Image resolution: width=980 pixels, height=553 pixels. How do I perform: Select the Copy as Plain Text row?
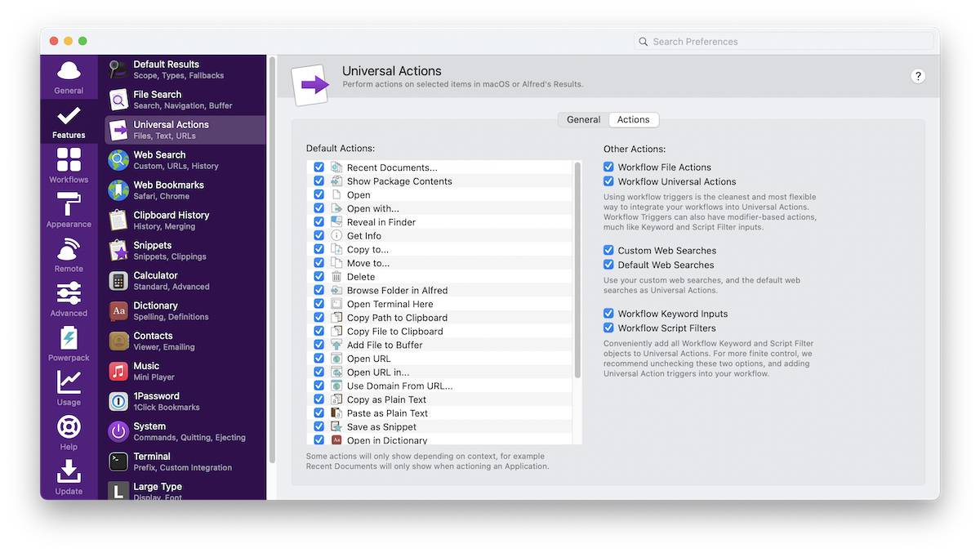(x=441, y=399)
